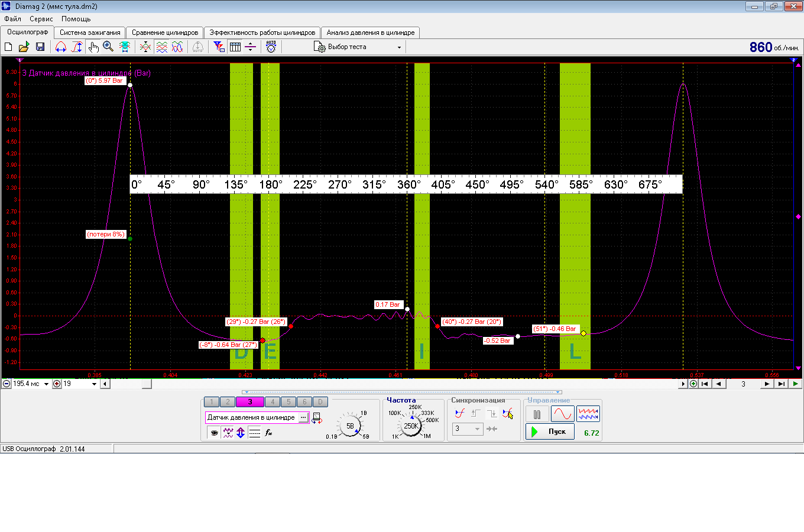804x532 pixels.
Task: Click the sync cursor pointer icon
Action: (507, 413)
